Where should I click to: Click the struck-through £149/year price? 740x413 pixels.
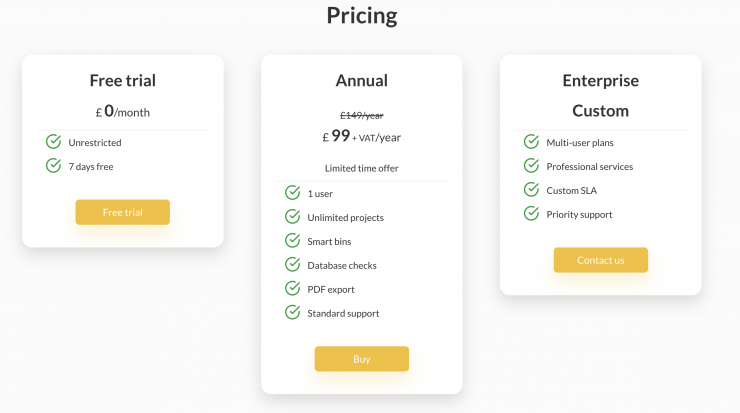[361, 115]
